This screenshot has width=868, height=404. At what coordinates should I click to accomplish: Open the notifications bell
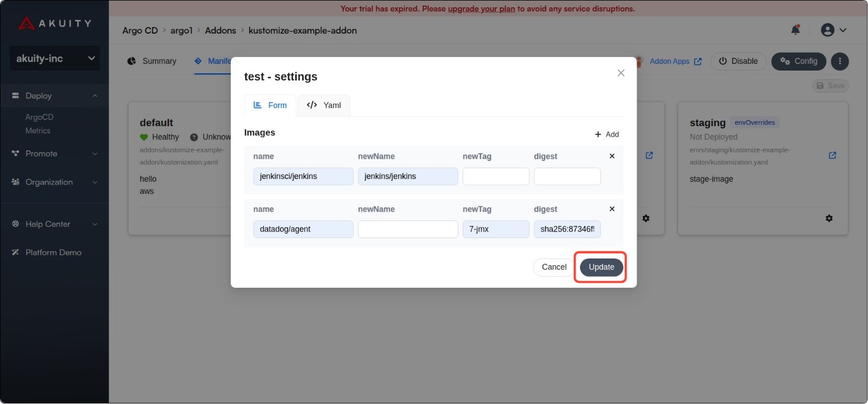[x=795, y=30]
